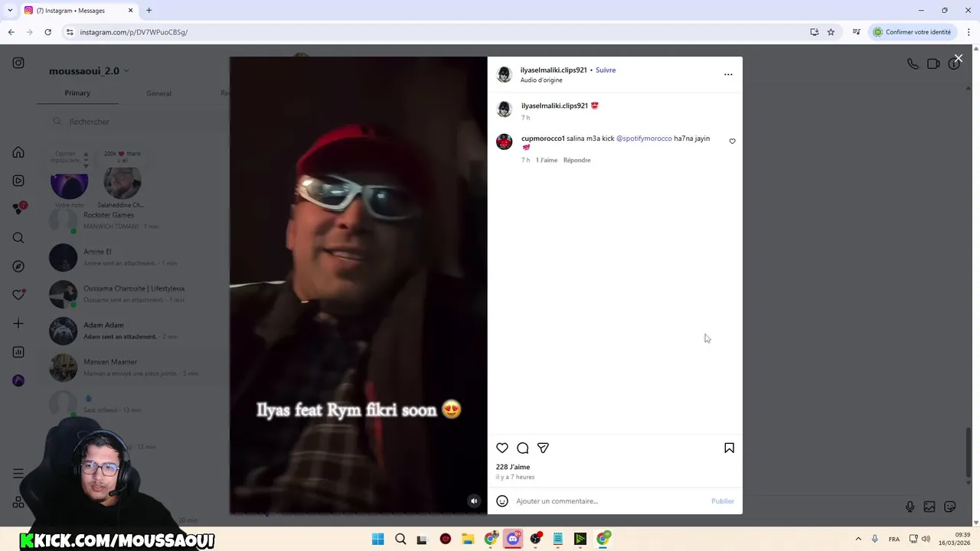The height and width of the screenshot is (551, 980).
Task: Open the Windows Start menu
Action: click(377, 540)
